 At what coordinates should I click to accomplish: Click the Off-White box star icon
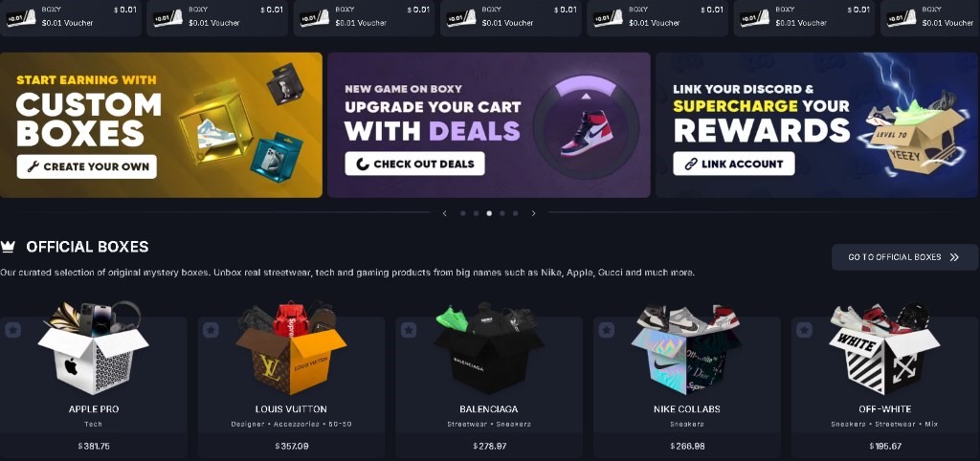(804, 330)
